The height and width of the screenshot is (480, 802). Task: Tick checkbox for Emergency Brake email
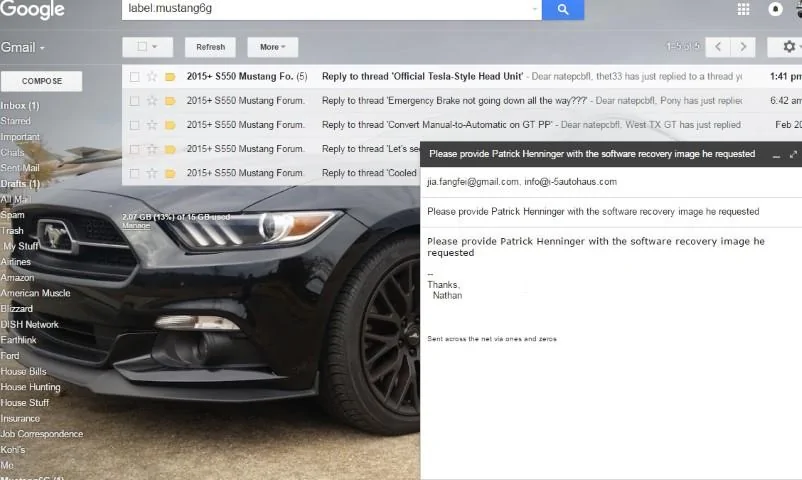click(x=135, y=101)
